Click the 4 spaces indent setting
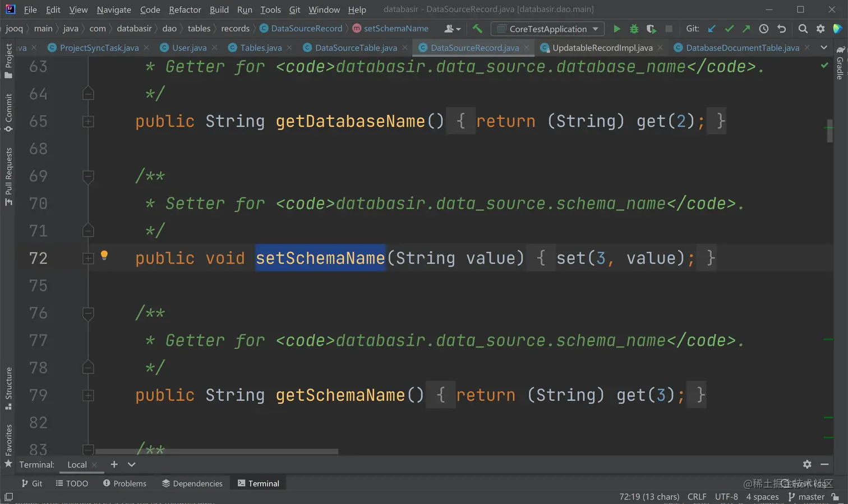848x504 pixels. tap(762, 497)
